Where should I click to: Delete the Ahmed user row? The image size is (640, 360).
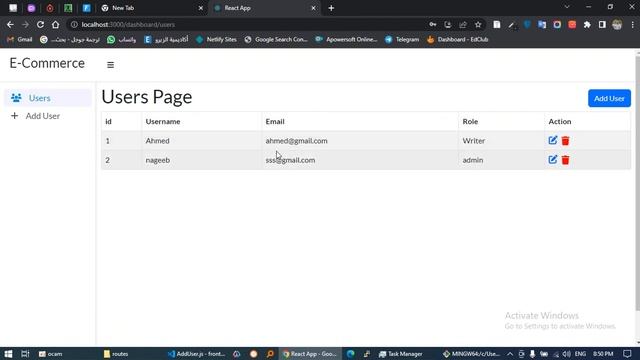(565, 141)
